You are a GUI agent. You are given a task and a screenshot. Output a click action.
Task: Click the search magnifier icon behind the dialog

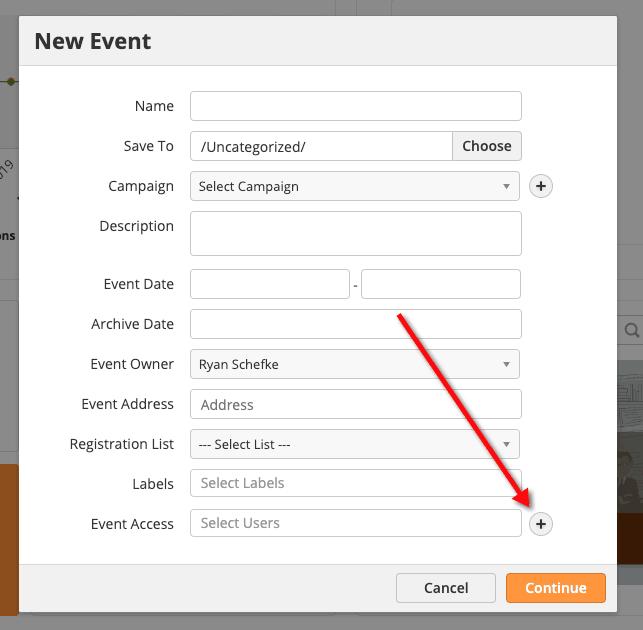(x=632, y=330)
